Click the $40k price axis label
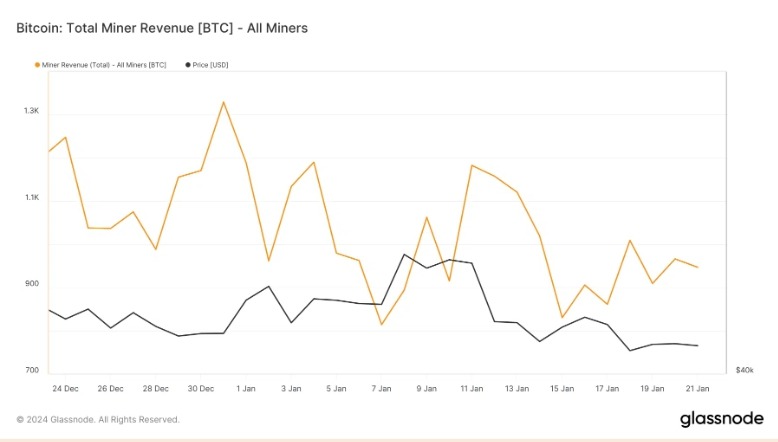The height and width of the screenshot is (442, 778). pyautogui.click(x=744, y=370)
